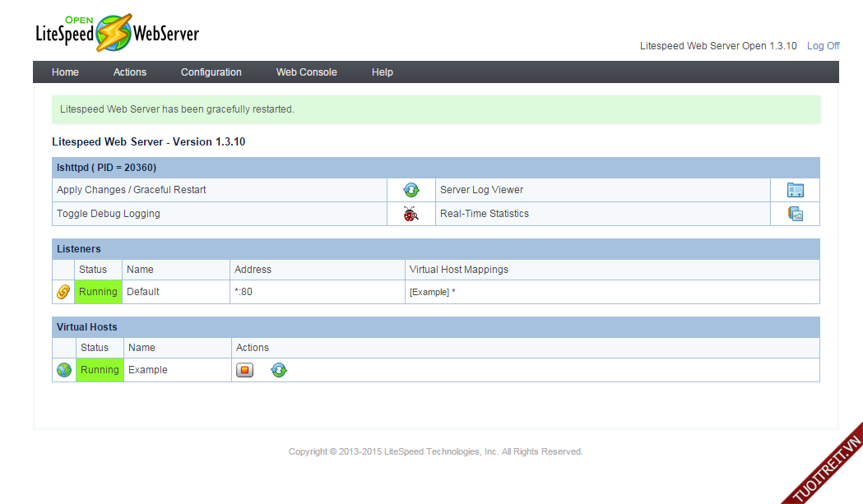863x504 pixels.
Task: Click the Log Off link
Action: (x=823, y=46)
